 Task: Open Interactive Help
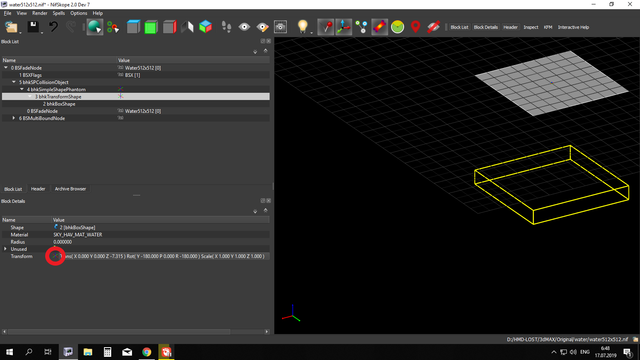[x=573, y=27]
